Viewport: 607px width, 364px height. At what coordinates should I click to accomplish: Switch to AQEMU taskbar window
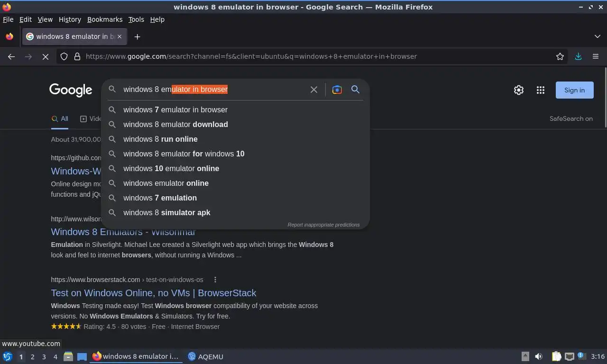click(x=205, y=356)
